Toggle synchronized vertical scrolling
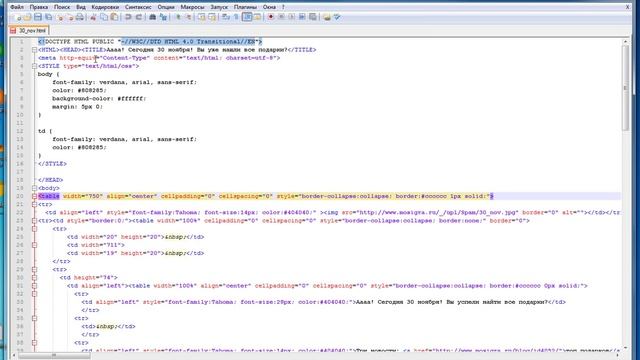Image resolution: width=640 pixels, height=360 pixels. click(x=202, y=17)
